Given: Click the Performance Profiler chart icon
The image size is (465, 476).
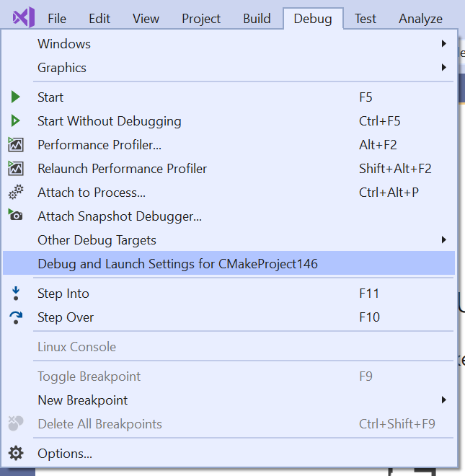Looking at the screenshot, I should [x=15, y=144].
